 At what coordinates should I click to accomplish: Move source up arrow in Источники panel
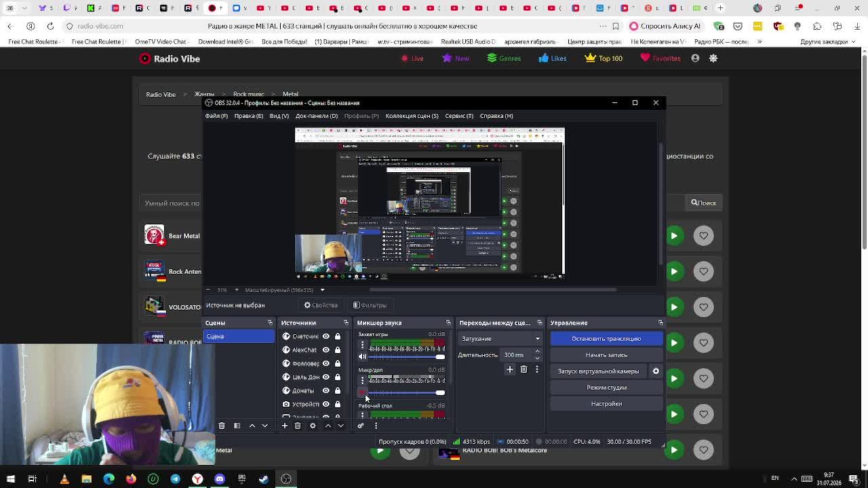click(x=328, y=426)
